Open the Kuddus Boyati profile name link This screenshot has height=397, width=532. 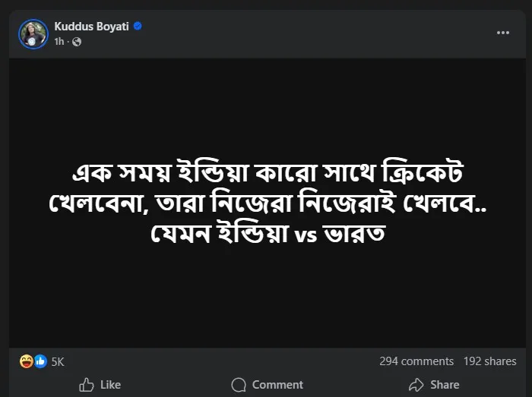92,27
